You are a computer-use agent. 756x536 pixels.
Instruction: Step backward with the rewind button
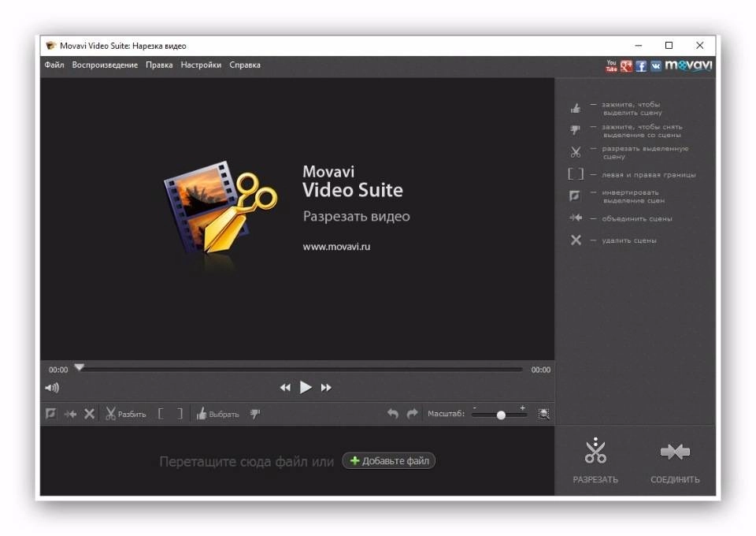coord(285,387)
